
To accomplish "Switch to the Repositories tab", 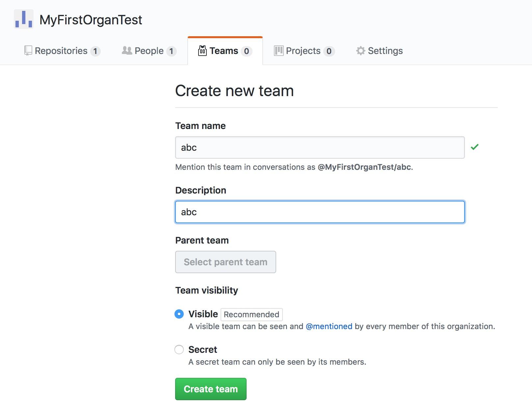I will pos(62,51).
